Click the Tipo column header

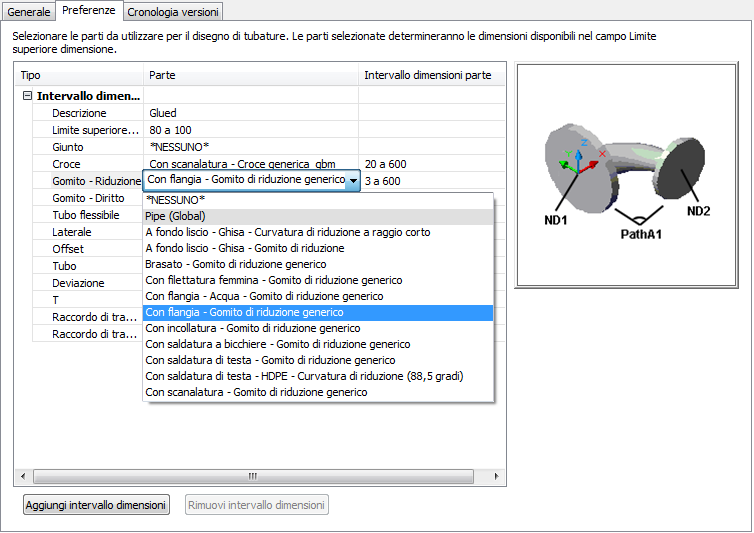coord(79,75)
